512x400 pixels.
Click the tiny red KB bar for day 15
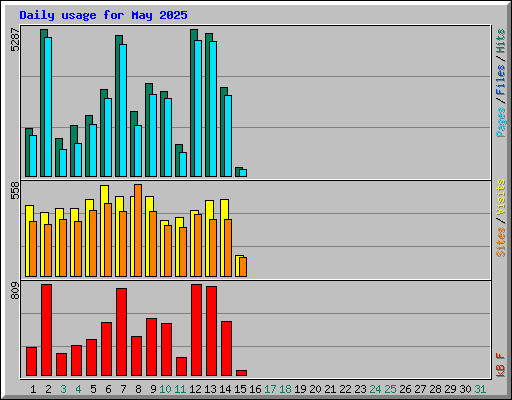click(x=241, y=373)
